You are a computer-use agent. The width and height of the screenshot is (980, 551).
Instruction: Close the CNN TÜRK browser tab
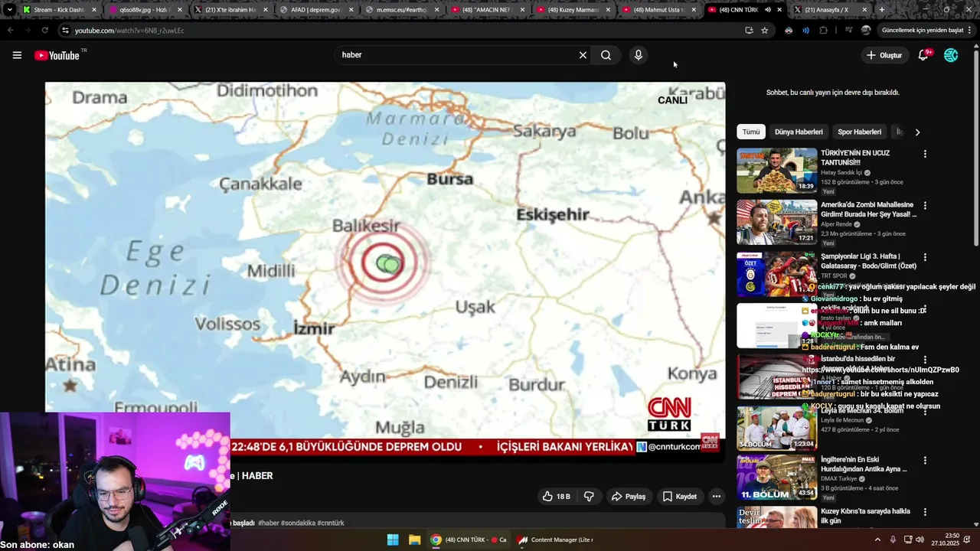pyautogui.click(x=779, y=10)
